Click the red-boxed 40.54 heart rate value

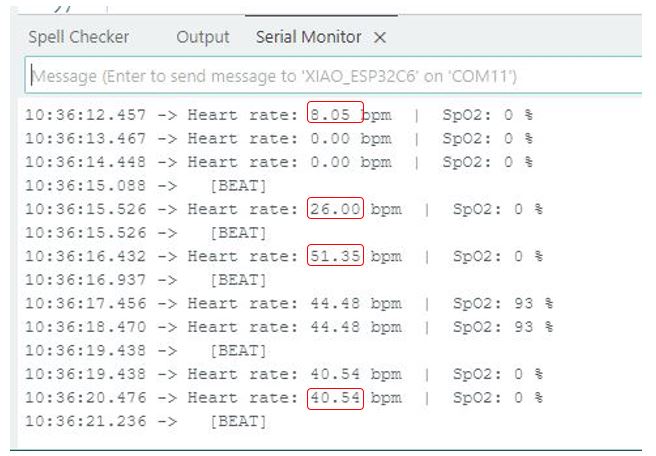[335, 398]
